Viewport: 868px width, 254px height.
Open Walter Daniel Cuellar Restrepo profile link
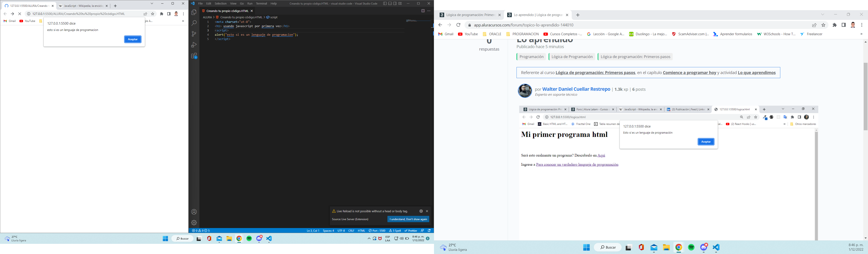click(576, 89)
